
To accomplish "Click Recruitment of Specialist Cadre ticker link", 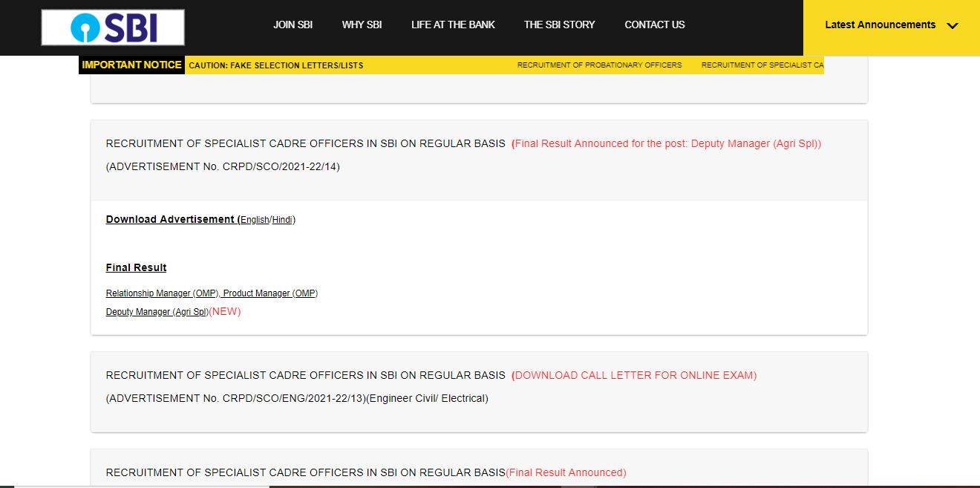I will tap(762, 65).
